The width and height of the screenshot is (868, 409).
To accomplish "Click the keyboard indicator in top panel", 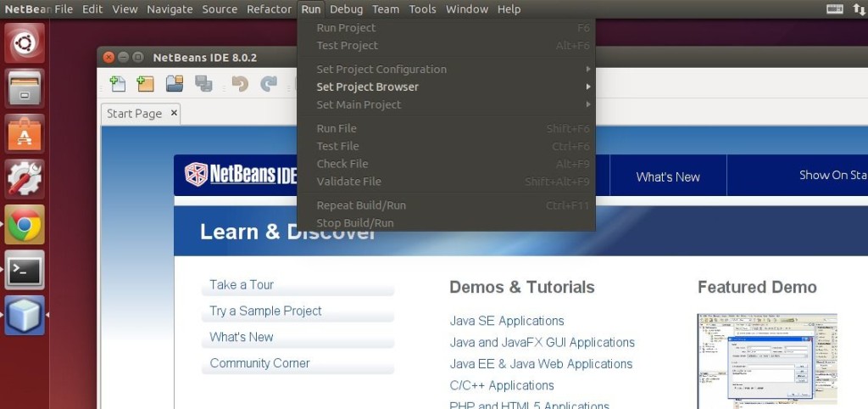I will tap(835, 8).
